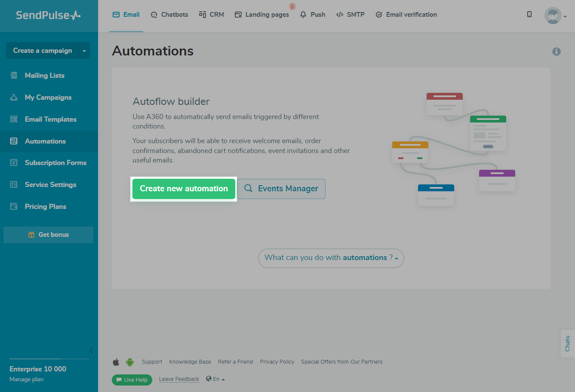Open the Chats side panel tab
Screen dimensions: 575x392
point(568,343)
